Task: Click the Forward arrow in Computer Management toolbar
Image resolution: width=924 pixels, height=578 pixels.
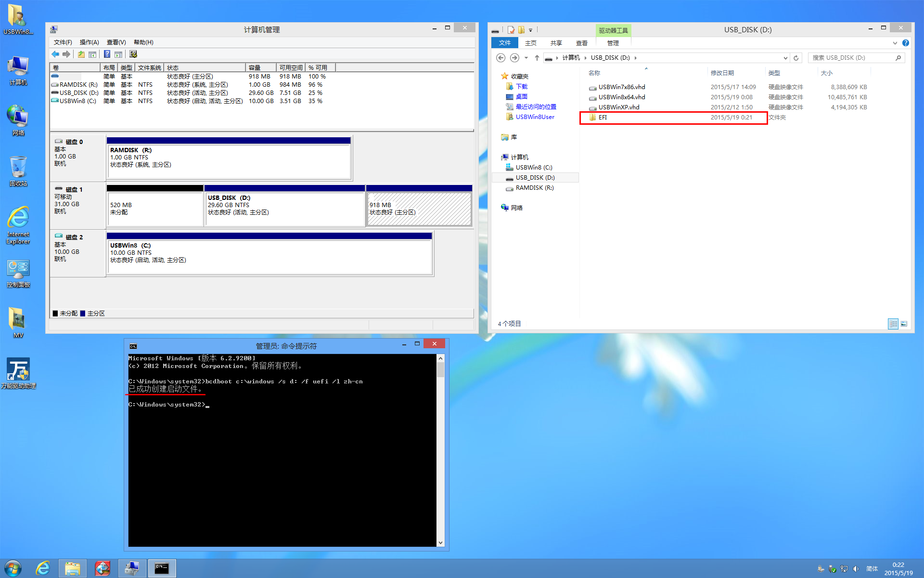Action: 66,54
